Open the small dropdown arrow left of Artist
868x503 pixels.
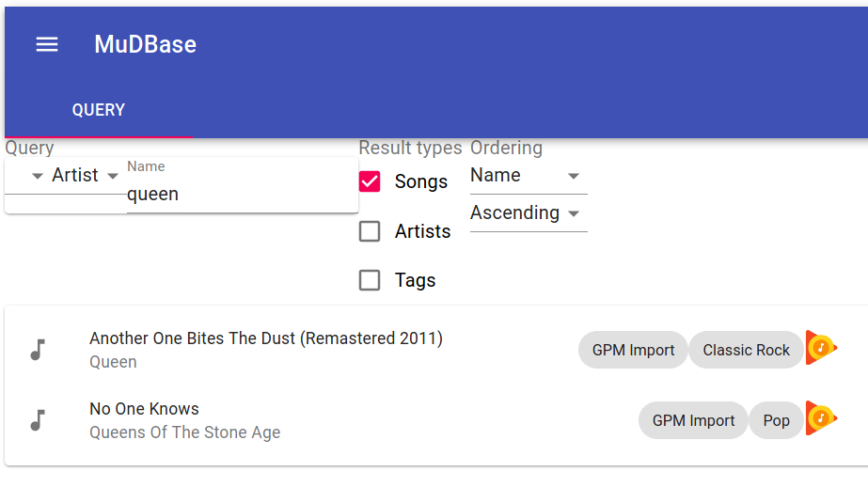pos(37,177)
